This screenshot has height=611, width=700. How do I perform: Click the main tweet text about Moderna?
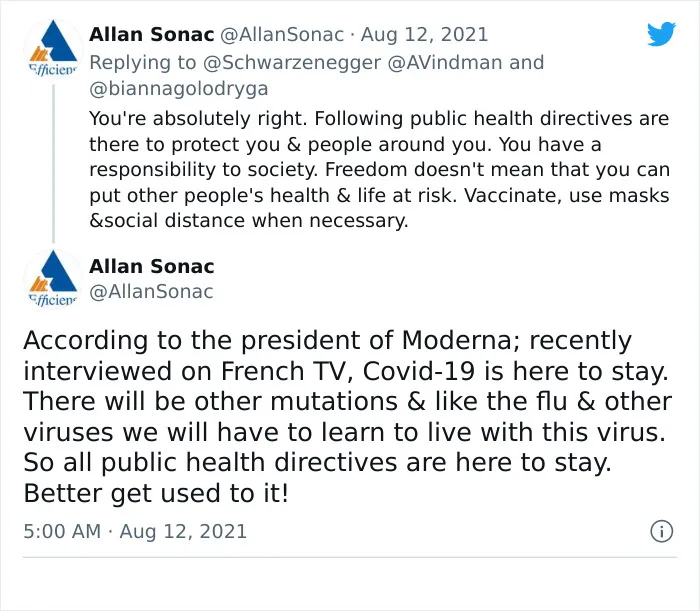tap(347, 416)
